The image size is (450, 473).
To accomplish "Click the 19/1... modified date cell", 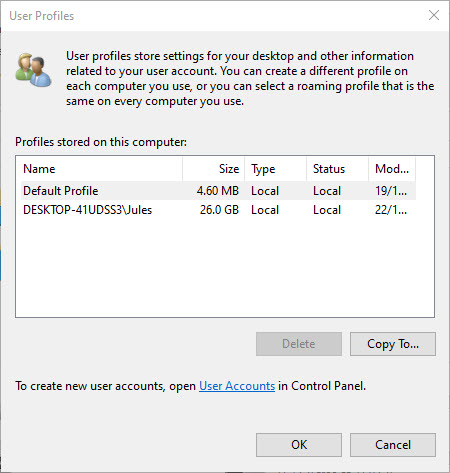I will pyautogui.click(x=391, y=191).
